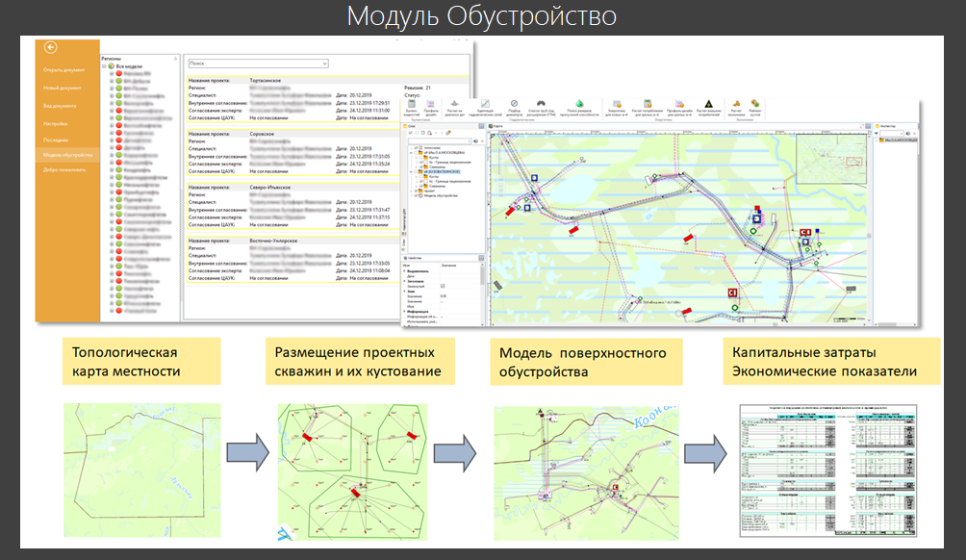Select Модели обустройства in the sidebar
The image size is (966, 560).
click(x=67, y=155)
